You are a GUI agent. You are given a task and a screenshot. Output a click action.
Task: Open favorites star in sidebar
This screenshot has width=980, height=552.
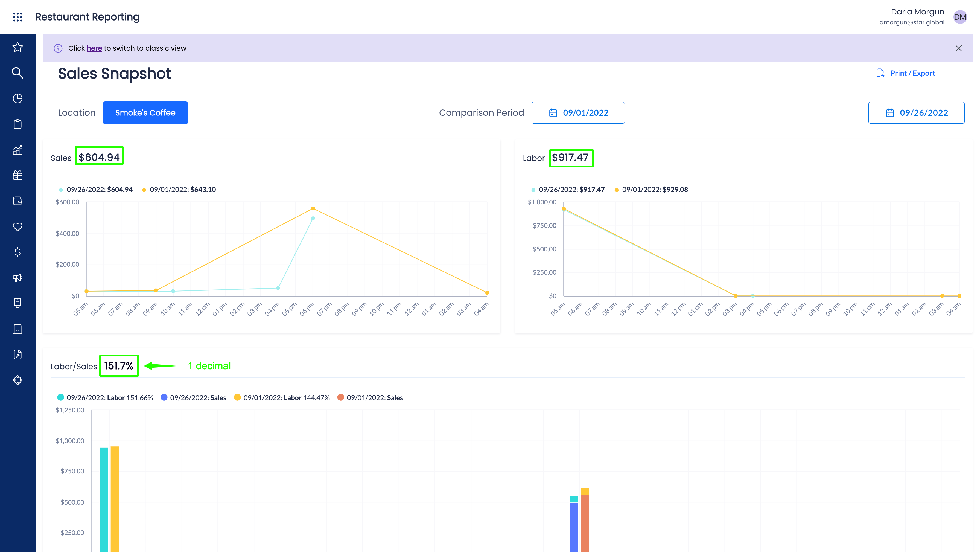[x=17, y=47]
